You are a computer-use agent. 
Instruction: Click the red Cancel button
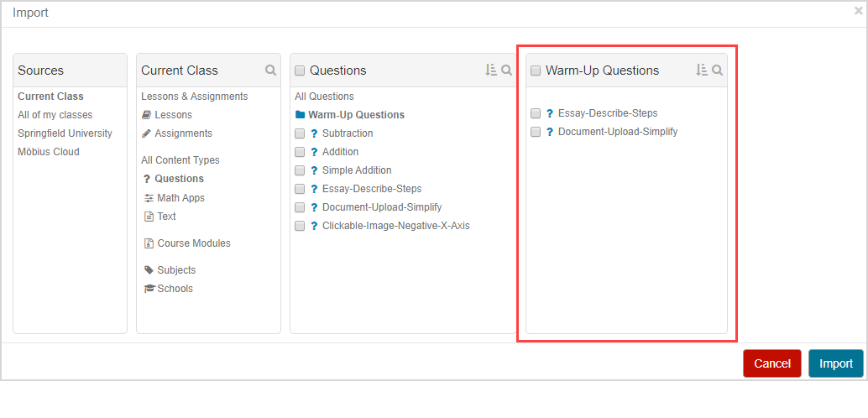771,363
